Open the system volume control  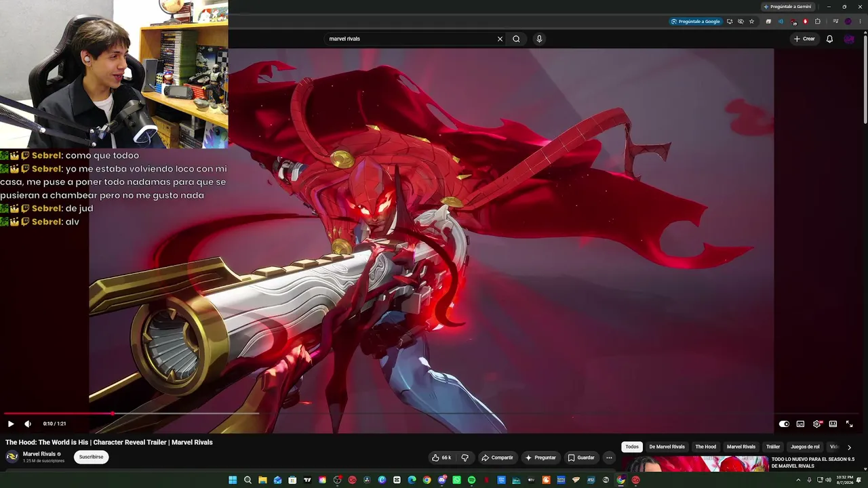pyautogui.click(x=828, y=480)
